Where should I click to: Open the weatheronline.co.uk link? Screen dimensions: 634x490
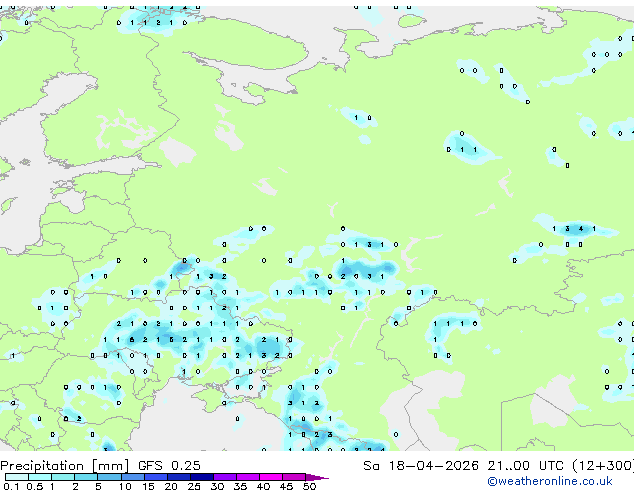tap(550, 481)
